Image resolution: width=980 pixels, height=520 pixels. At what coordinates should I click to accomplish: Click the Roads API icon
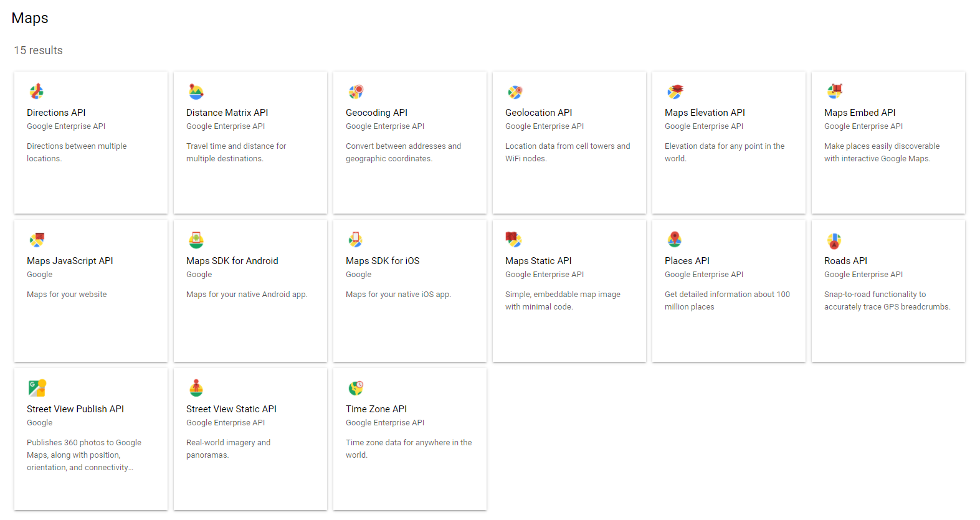pos(834,240)
